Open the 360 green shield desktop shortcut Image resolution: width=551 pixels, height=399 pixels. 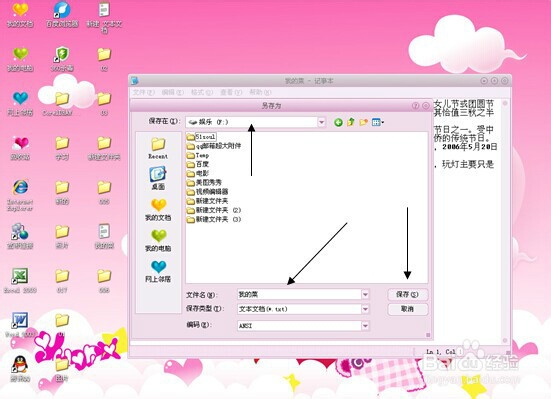62,59
